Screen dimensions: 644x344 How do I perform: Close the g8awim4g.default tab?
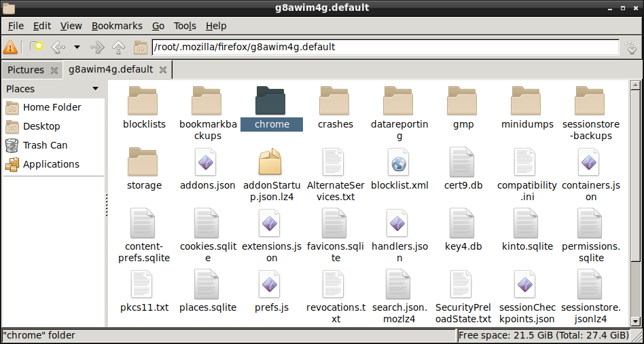(x=163, y=70)
